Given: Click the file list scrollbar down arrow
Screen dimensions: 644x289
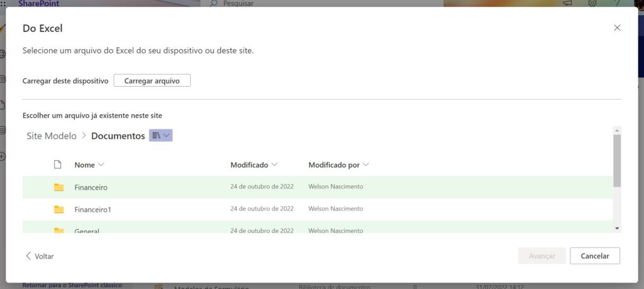Looking at the screenshot, I should coord(617,228).
